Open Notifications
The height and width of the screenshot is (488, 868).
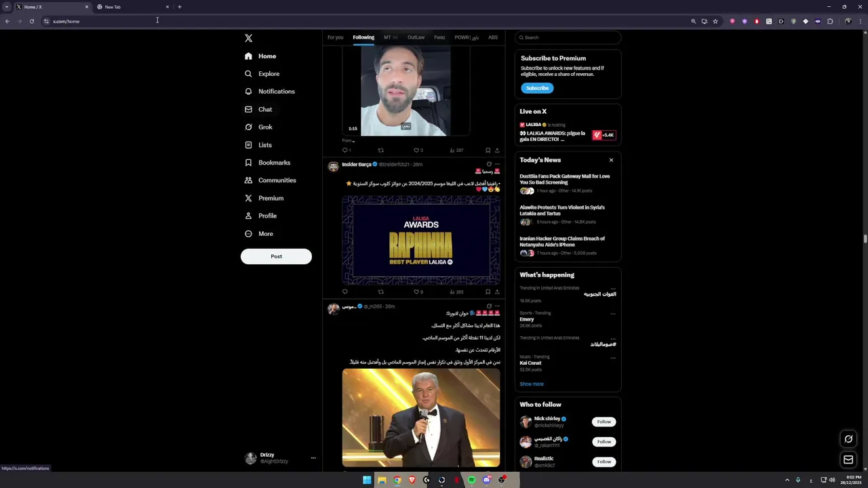[269, 91]
